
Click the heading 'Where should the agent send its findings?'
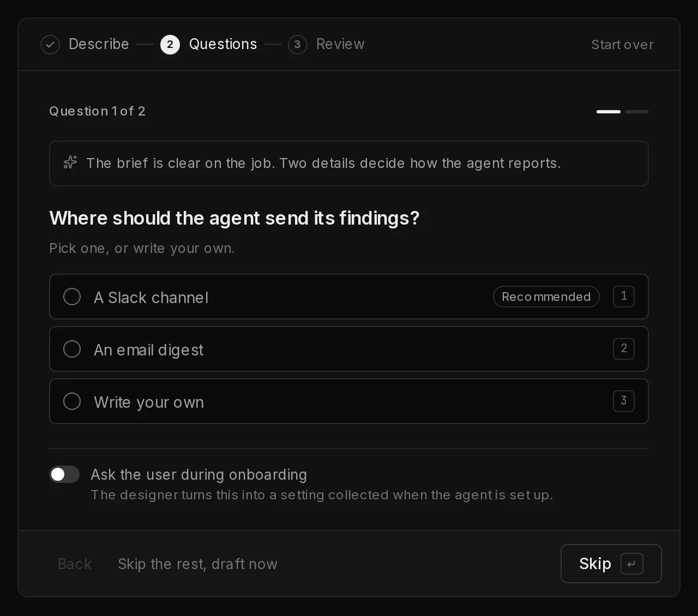(x=234, y=218)
